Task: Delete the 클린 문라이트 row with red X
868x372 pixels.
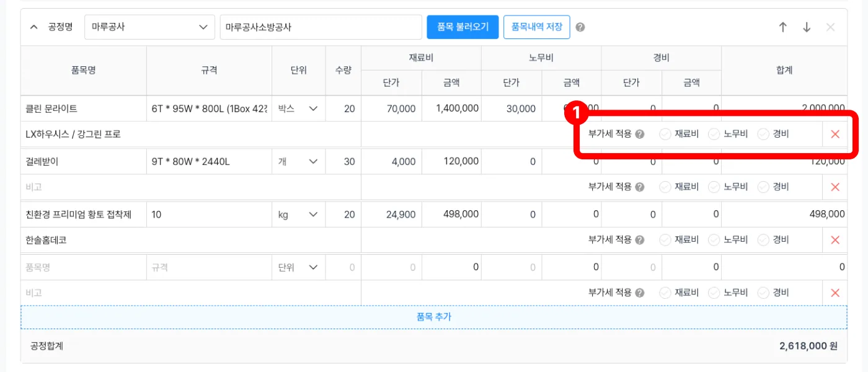Action: point(835,134)
